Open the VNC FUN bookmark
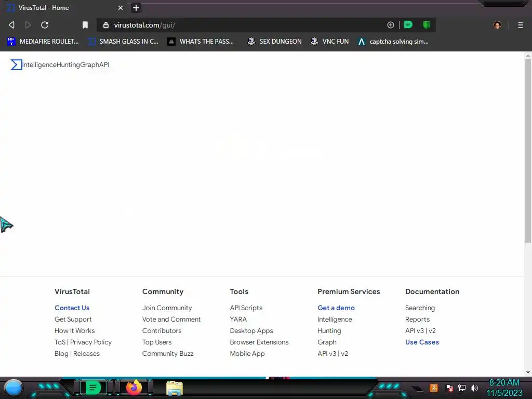Image resolution: width=532 pixels, height=399 pixels. (x=330, y=42)
